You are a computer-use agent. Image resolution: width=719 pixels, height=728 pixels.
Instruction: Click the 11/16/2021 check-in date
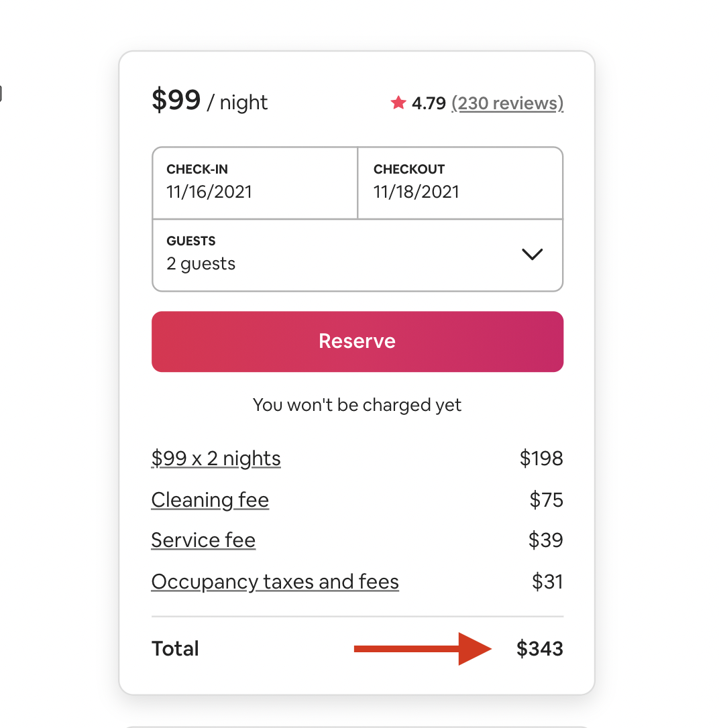[x=209, y=192]
